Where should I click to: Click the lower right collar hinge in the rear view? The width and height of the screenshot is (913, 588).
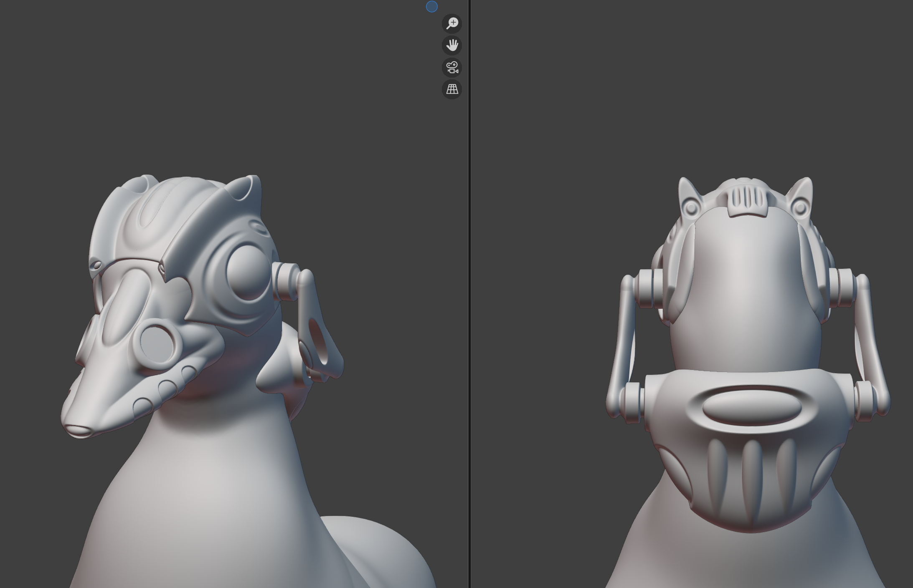click(865, 401)
